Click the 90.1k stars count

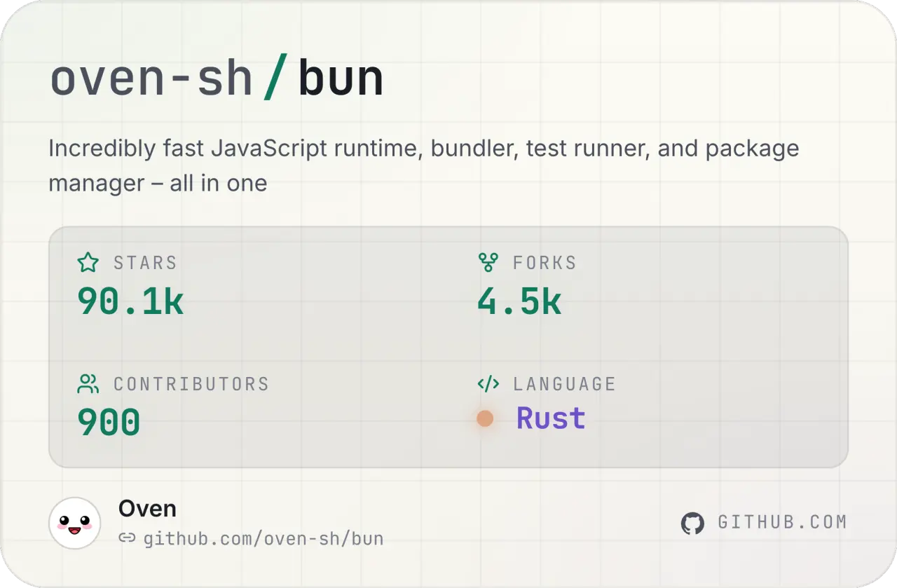point(130,301)
